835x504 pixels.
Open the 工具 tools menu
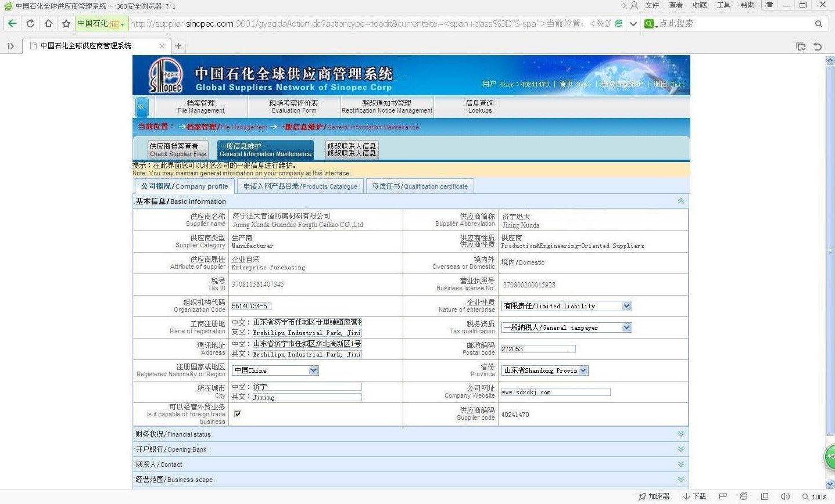[x=723, y=5]
